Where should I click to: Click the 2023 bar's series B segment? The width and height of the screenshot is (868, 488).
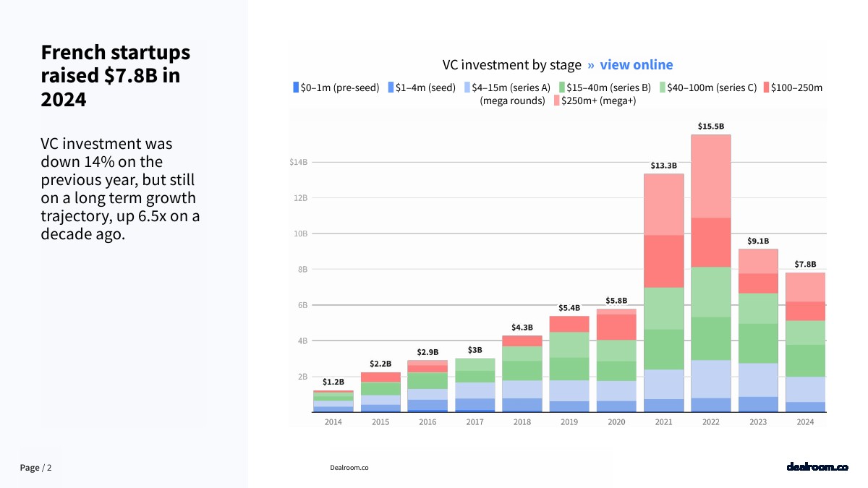pyautogui.click(x=758, y=343)
